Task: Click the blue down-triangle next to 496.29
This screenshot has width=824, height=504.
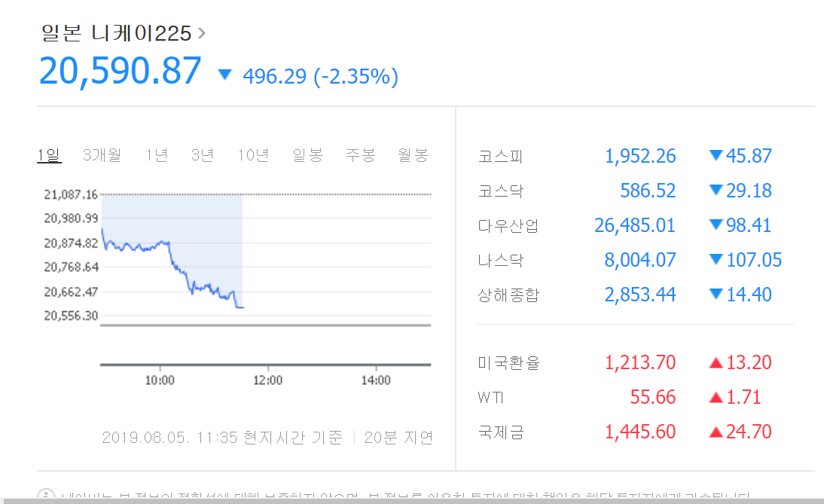Action: [224, 75]
